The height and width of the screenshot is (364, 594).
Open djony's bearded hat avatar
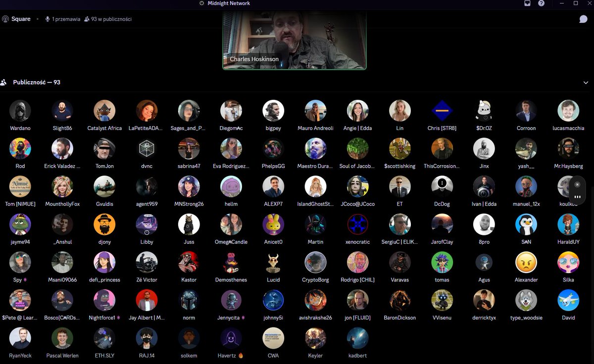pyautogui.click(x=104, y=225)
